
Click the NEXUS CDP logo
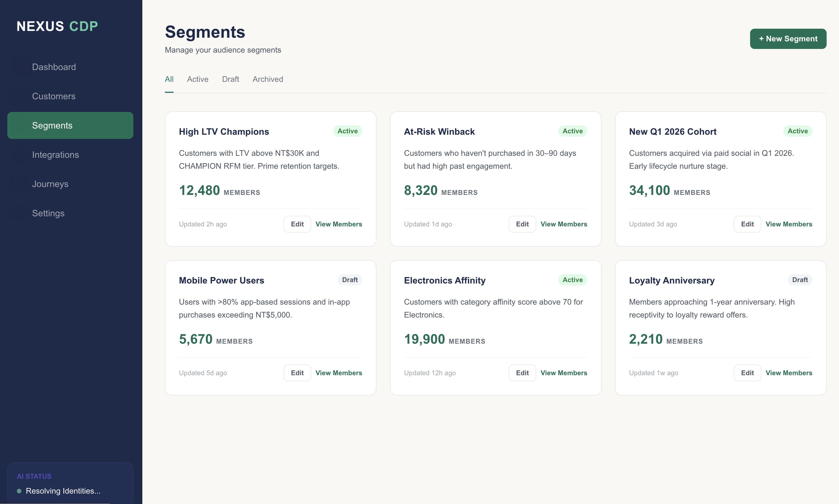click(57, 26)
